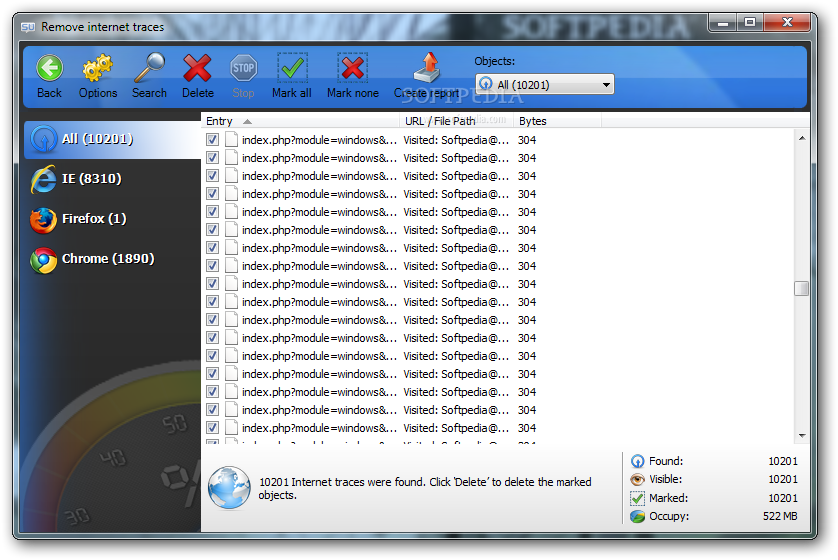Click the Chrome logo icon
This screenshot has height=560, width=838.
[x=43, y=260]
